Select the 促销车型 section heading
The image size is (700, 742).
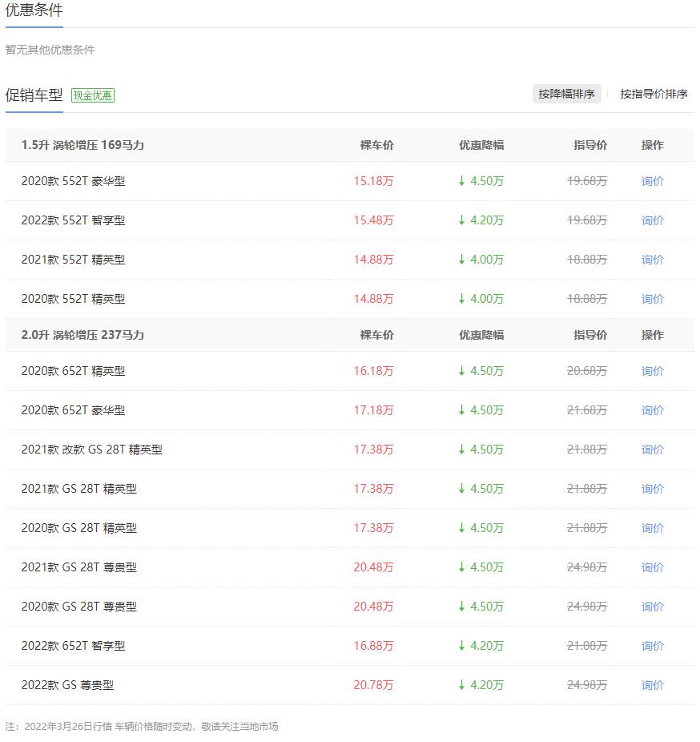pyautogui.click(x=34, y=95)
